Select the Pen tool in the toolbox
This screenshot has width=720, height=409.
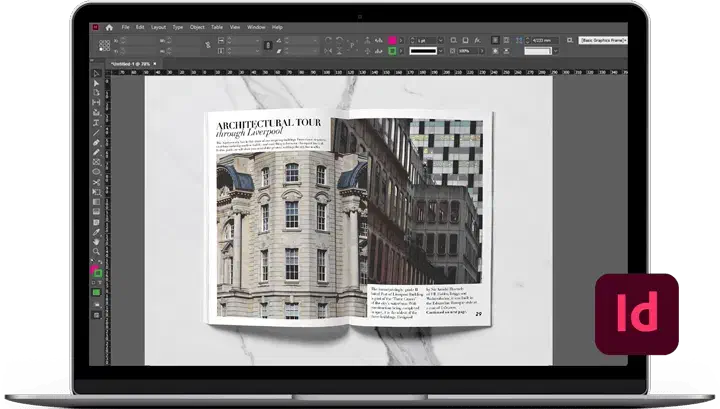[x=97, y=143]
